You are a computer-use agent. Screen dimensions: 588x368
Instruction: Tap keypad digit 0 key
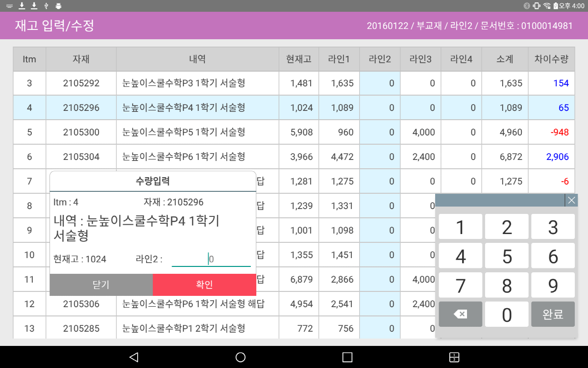507,314
